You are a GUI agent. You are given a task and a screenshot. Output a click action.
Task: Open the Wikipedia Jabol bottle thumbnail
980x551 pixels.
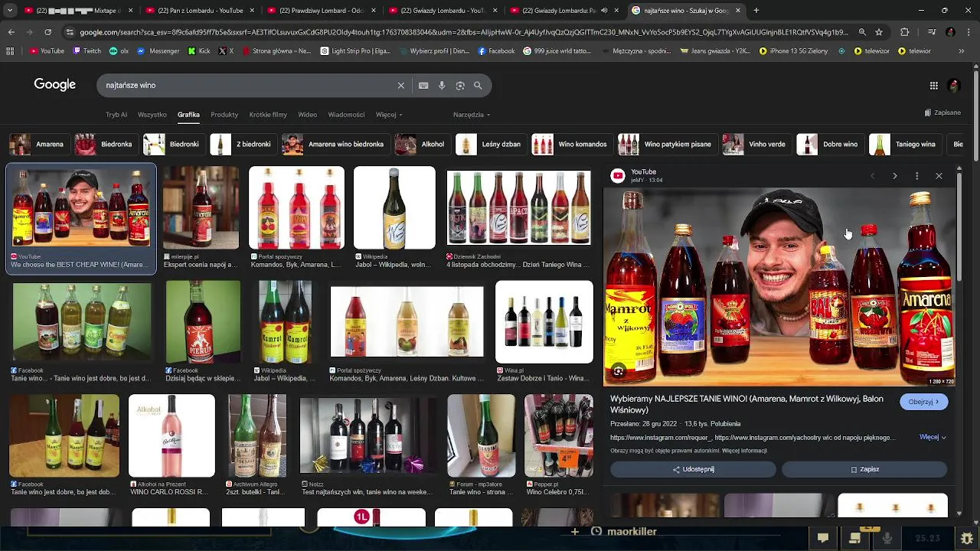tap(394, 207)
